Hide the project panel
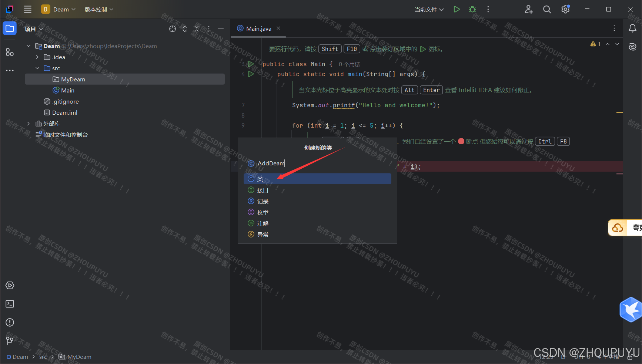Screen dimensions: 642x364 point(221,29)
